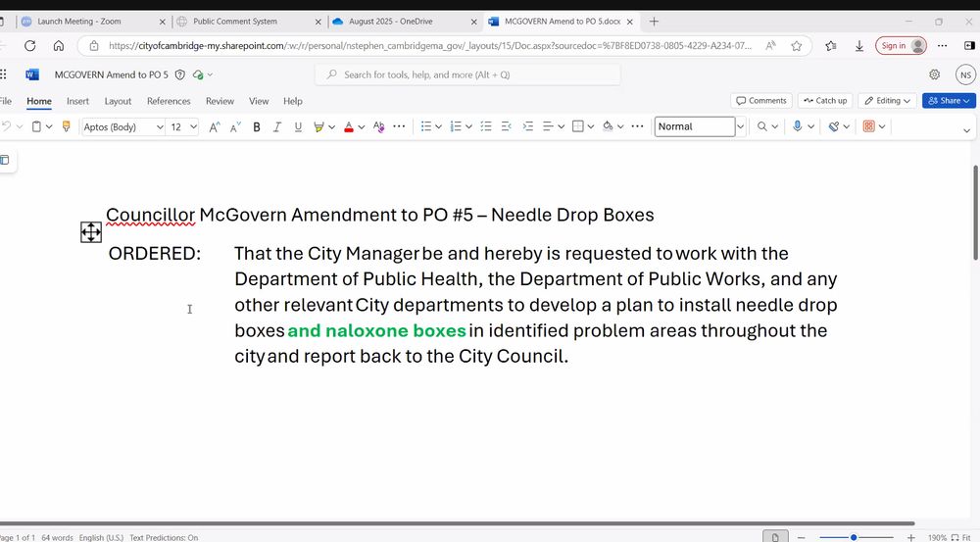Switch to the References ribbon tab
980x542 pixels.
coord(169,101)
